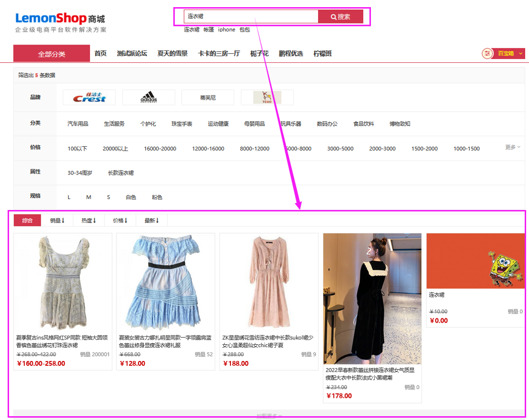529x420 pixels.
Task: Open the 全部分类 category menu
Action: coord(52,54)
